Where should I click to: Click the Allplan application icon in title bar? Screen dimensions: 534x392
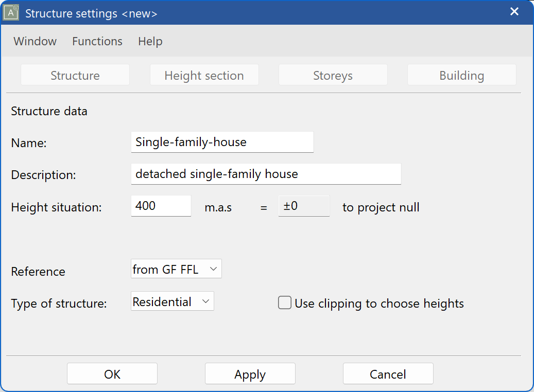(x=11, y=11)
